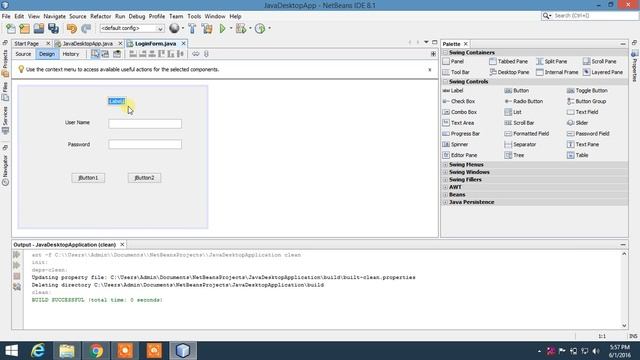Image resolution: width=640 pixels, height=360 pixels.
Task: Select the User Name label
Action: point(77,122)
